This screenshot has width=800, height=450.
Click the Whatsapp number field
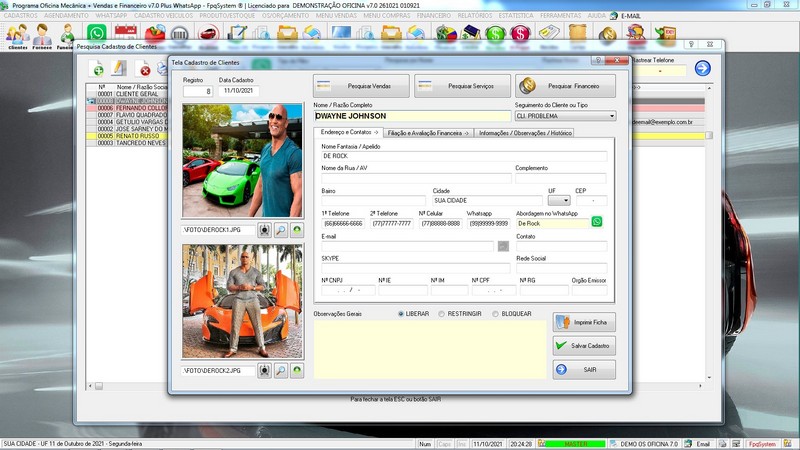tap(488, 223)
